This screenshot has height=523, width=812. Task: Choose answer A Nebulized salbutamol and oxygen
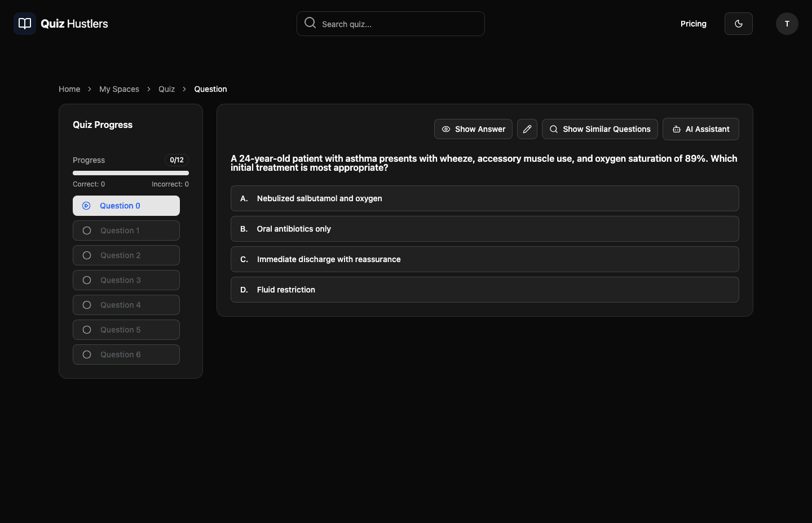485,198
